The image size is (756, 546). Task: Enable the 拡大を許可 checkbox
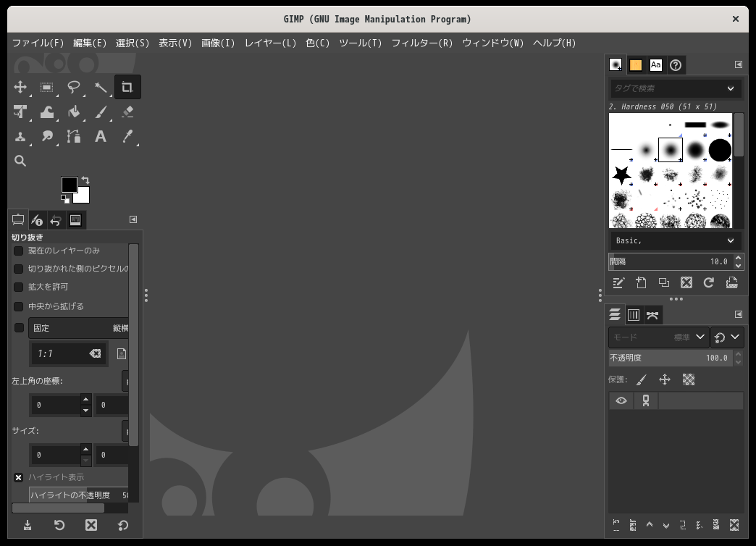tap(19, 287)
